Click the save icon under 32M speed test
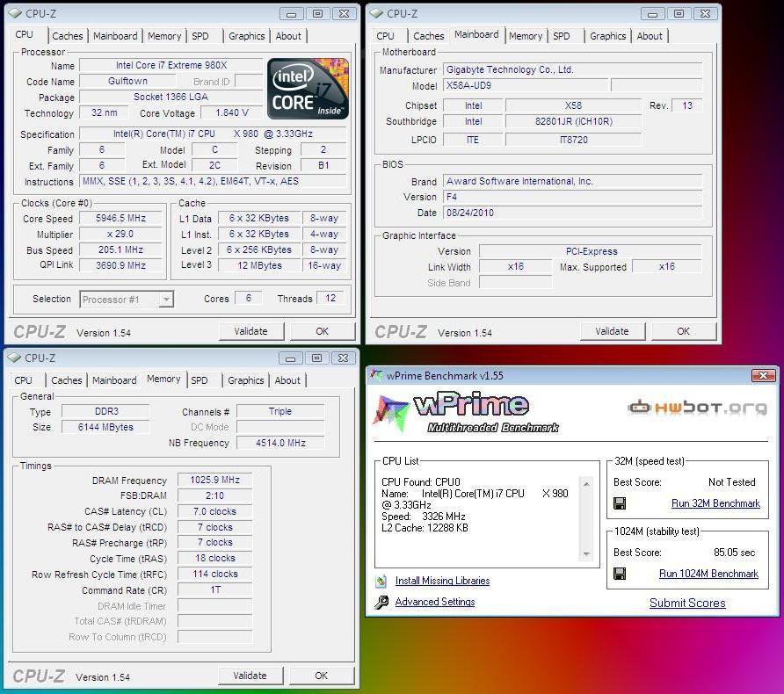The image size is (784, 694). [620, 503]
